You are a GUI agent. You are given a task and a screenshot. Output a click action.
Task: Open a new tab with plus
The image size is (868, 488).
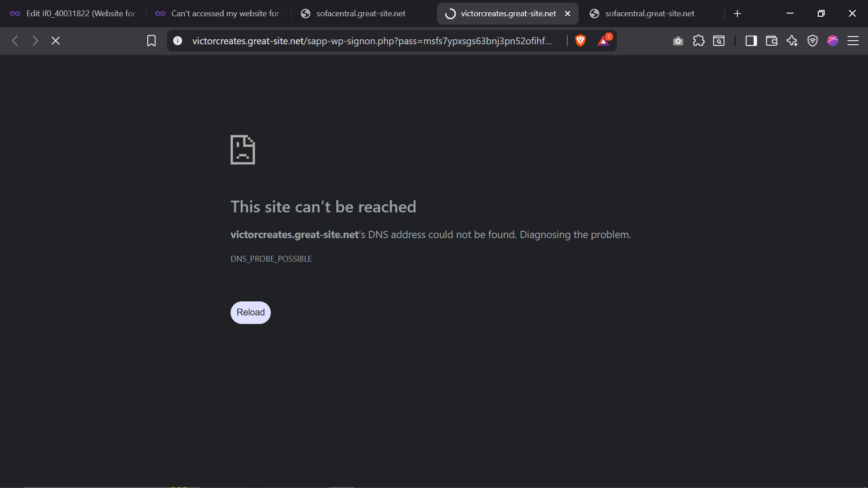737,14
